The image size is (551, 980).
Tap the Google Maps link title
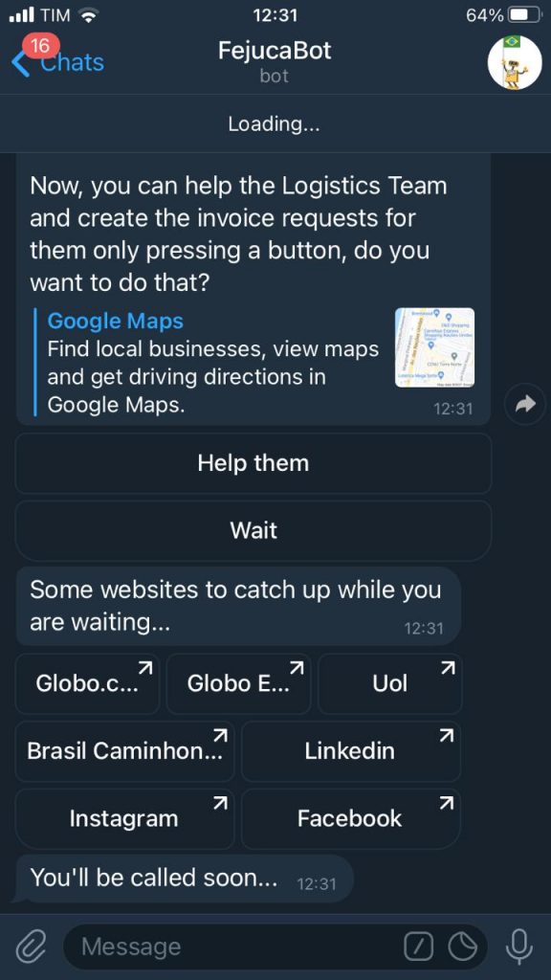[x=116, y=321]
